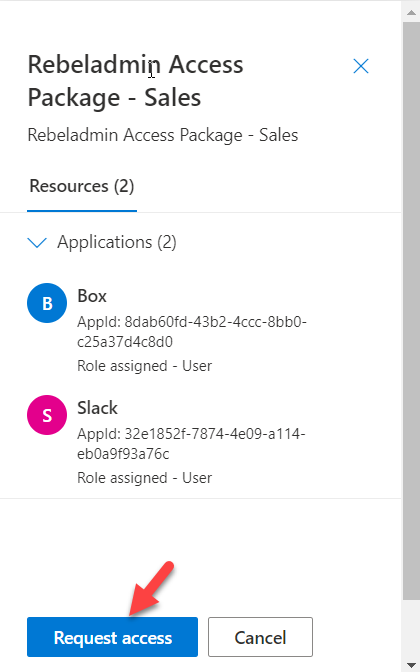Close the access package panel with X
The height and width of the screenshot is (672, 420).
pos(361,66)
